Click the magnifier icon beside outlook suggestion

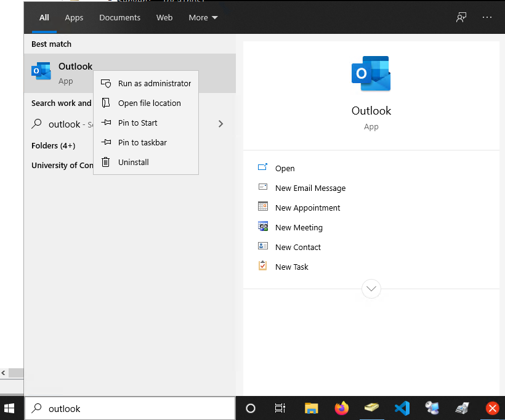pyautogui.click(x=36, y=124)
